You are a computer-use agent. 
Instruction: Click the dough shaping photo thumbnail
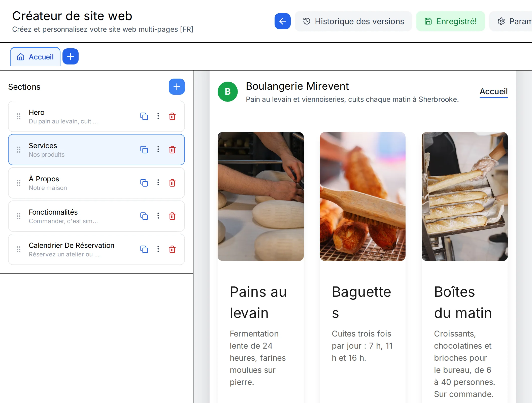261,196
